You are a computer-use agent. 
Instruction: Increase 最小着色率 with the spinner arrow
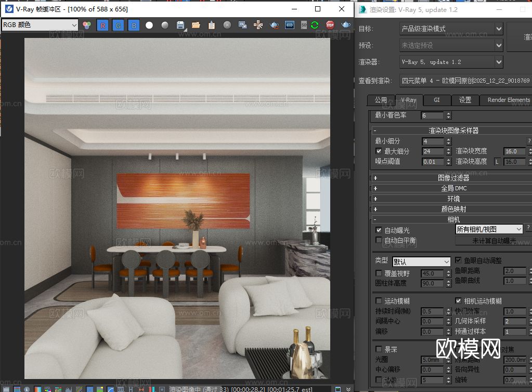448,113
